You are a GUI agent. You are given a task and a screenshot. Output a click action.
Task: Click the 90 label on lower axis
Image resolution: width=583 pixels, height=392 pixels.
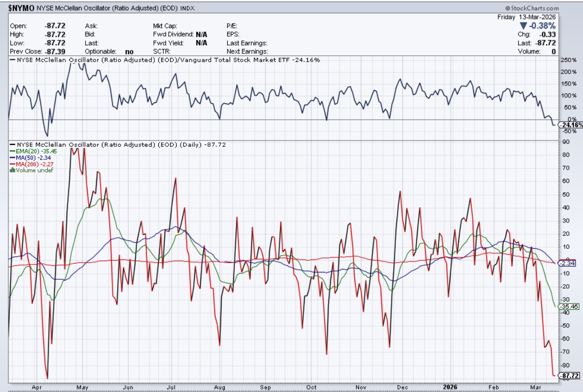566,141
